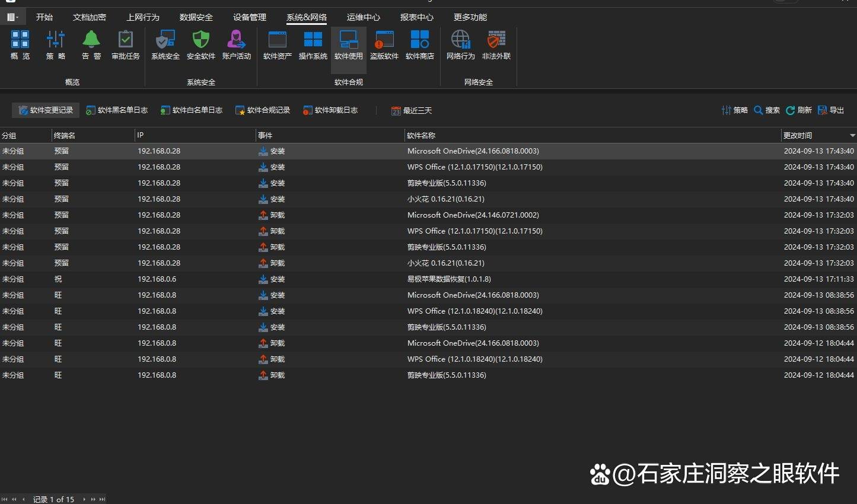The image size is (857, 504).
Task: Switch to the 设备管理 ribbon tab
Action: coord(250,17)
